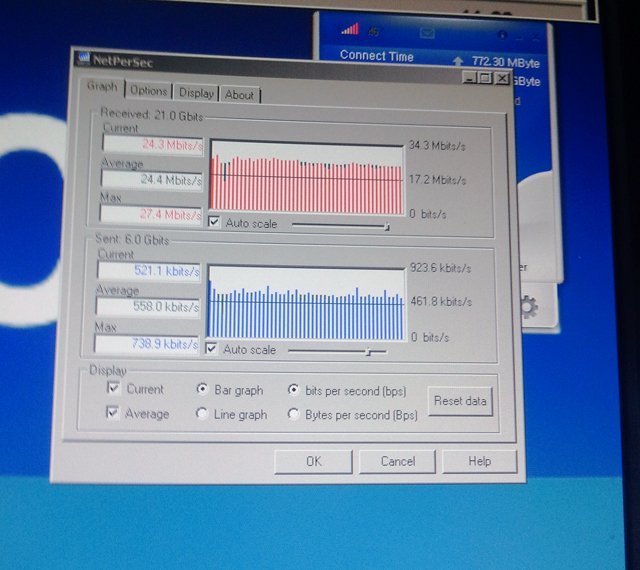Screen dimensions: 640x570
Task: Click the Received: 21.0 Gbits label
Action: (151, 115)
